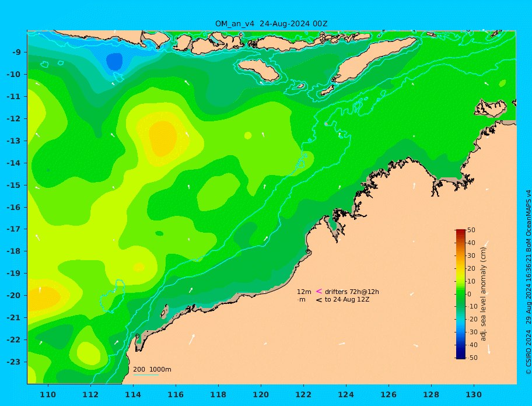532x406 pixels.
Task: Click the latitude axis label '-17'
Action: (x=14, y=229)
